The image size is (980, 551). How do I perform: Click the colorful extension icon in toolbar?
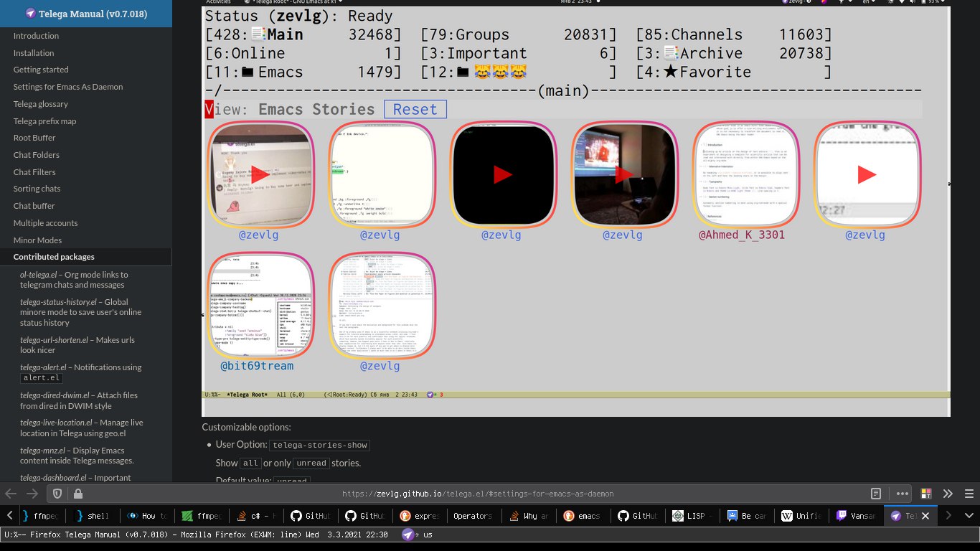tap(926, 494)
